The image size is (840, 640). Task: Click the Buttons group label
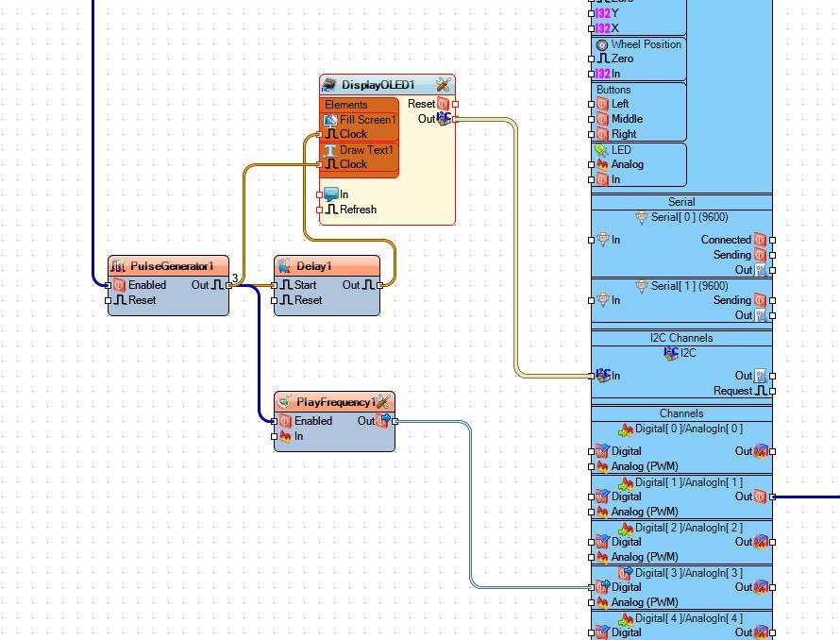613,90
